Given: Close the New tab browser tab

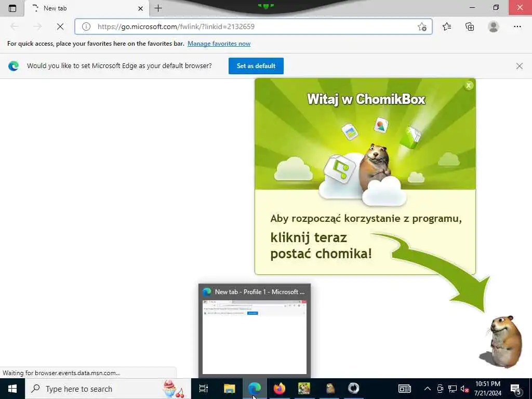Looking at the screenshot, I should pos(140,8).
